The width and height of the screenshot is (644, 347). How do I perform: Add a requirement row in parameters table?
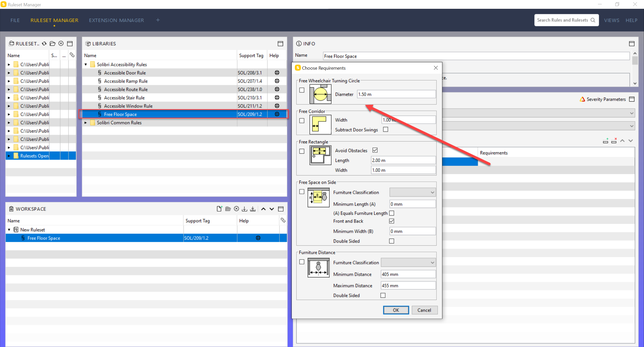[x=606, y=141]
